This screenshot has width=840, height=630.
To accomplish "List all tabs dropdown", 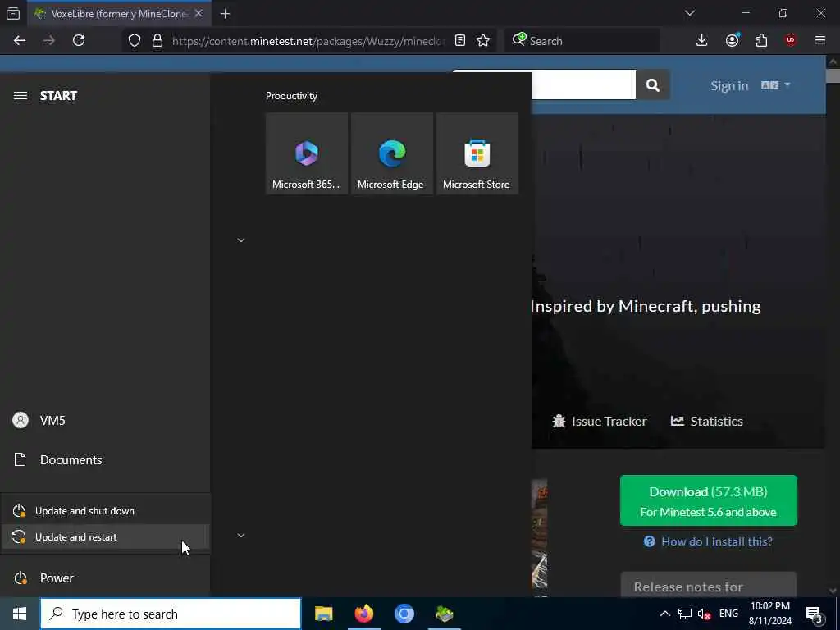I will click(690, 13).
